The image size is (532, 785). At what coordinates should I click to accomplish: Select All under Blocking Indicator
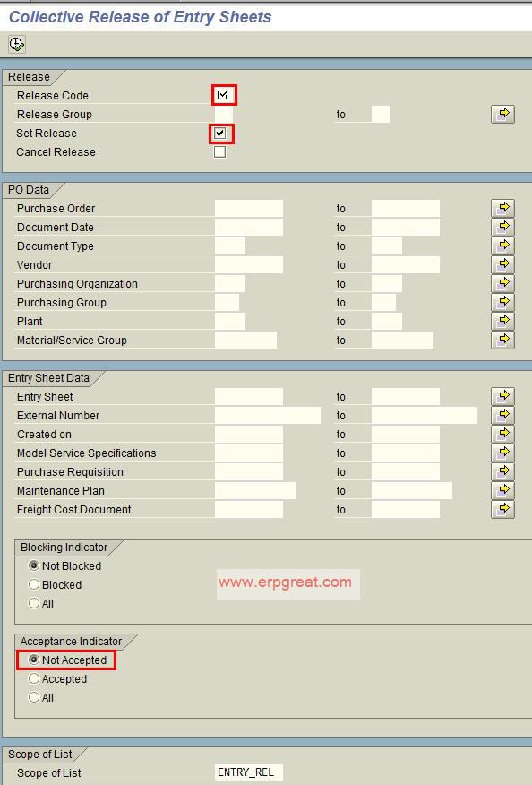coord(33,603)
